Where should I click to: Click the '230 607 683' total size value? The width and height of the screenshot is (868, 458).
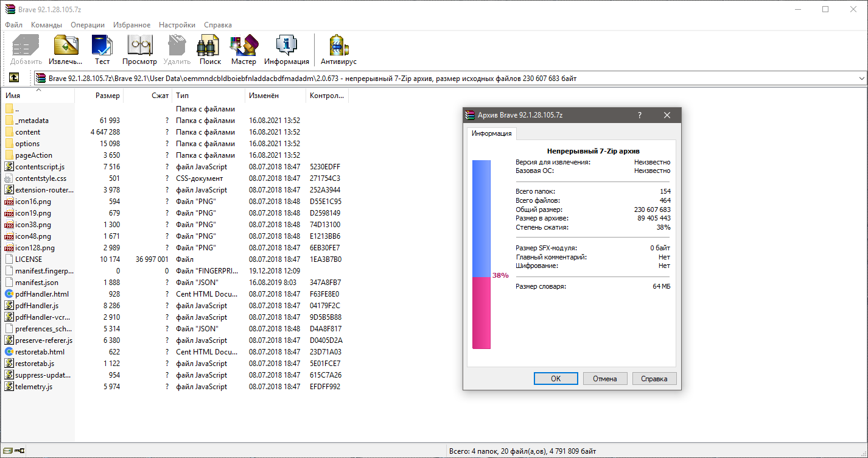[x=652, y=210]
